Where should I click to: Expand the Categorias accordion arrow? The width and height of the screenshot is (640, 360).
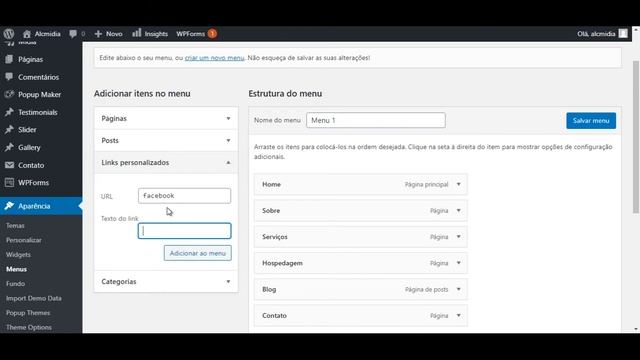228,282
